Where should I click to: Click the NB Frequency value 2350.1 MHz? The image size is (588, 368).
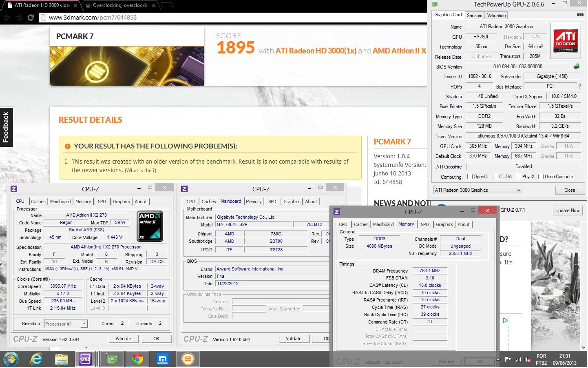point(460,254)
